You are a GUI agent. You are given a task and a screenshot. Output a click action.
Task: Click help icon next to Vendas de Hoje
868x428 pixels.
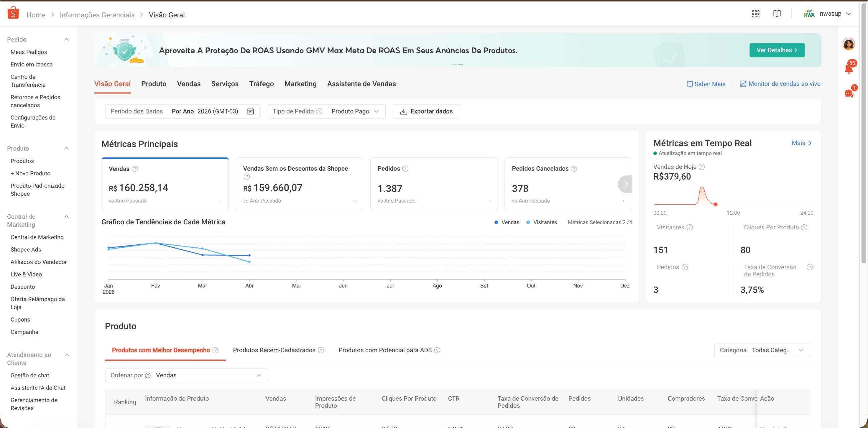[x=702, y=167]
